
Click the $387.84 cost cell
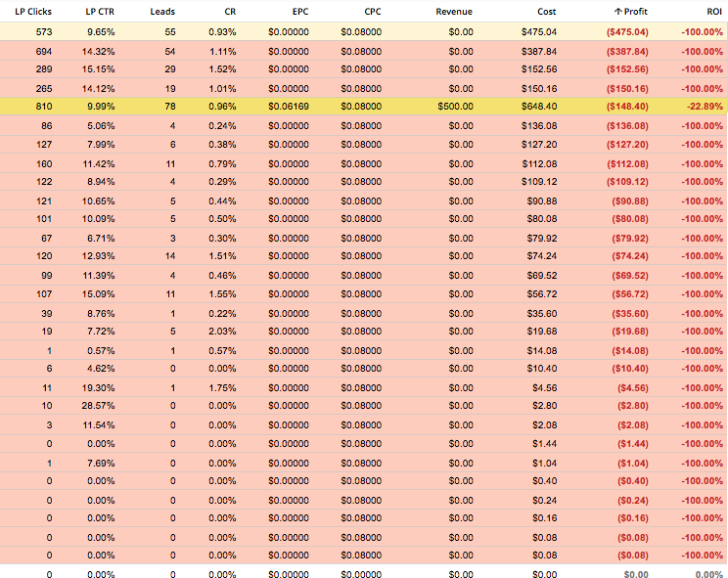pos(539,52)
